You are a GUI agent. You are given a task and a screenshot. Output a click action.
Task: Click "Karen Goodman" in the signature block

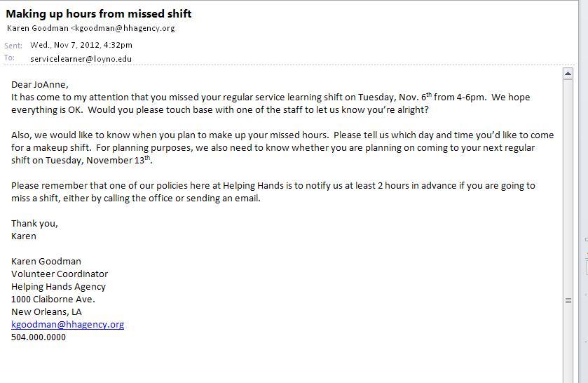coord(46,261)
